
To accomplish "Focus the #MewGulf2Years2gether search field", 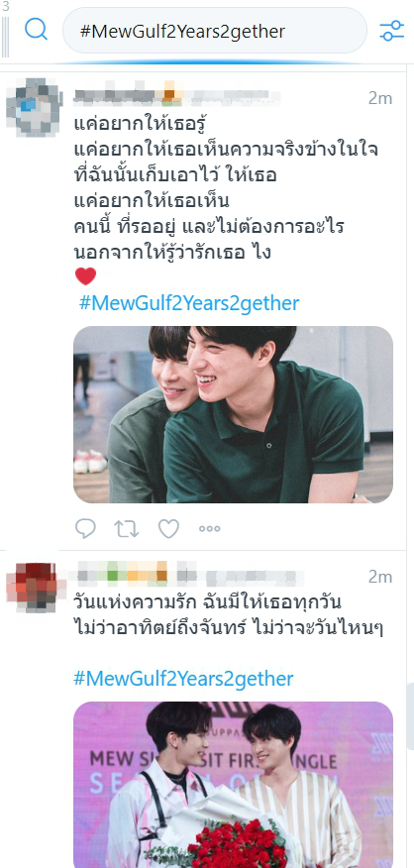I will (x=215, y=31).
